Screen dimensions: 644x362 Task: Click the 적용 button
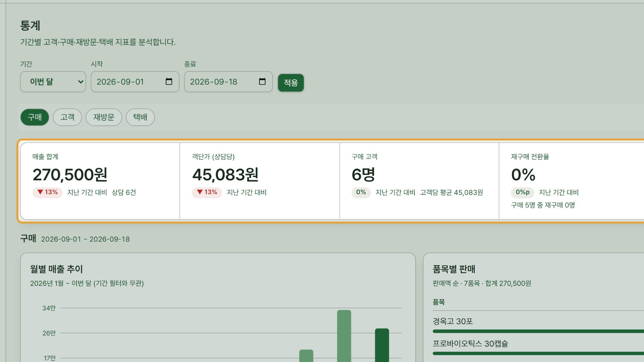coord(291,83)
